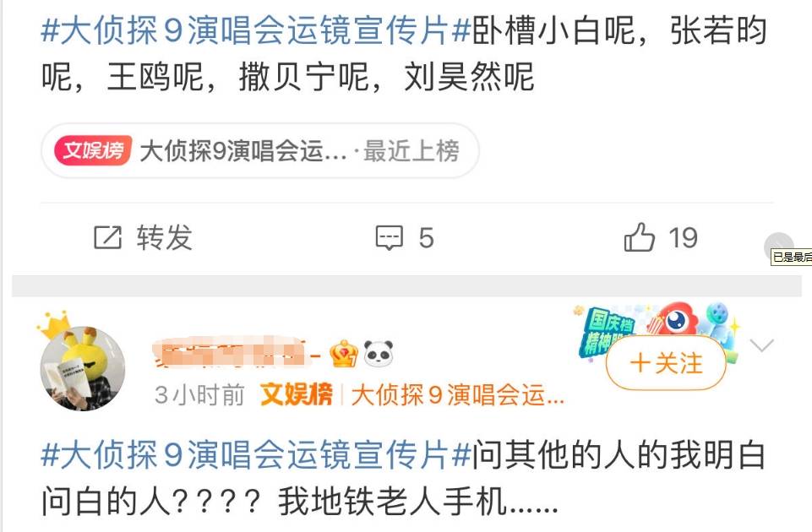Expand the post options chevron
This screenshot has width=812, height=532.
coord(762,345)
